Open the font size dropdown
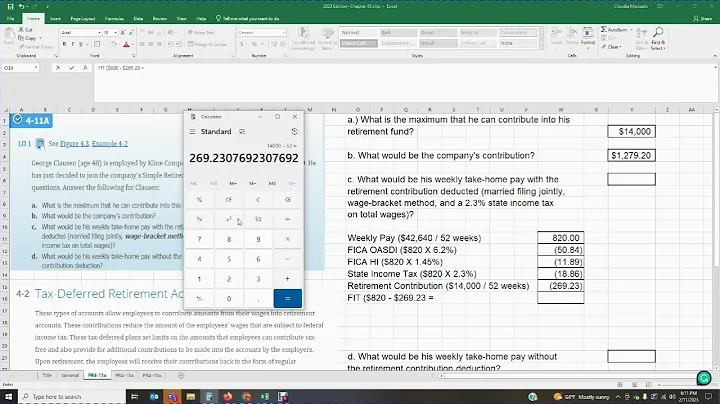The width and height of the screenshot is (720, 404). [x=115, y=33]
